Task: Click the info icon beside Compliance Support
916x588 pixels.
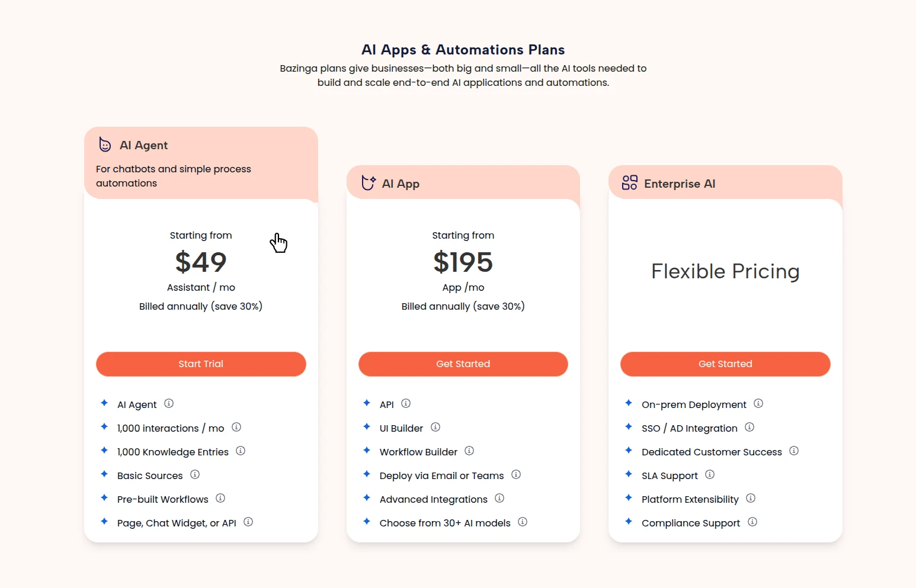Action: pyautogui.click(x=752, y=522)
